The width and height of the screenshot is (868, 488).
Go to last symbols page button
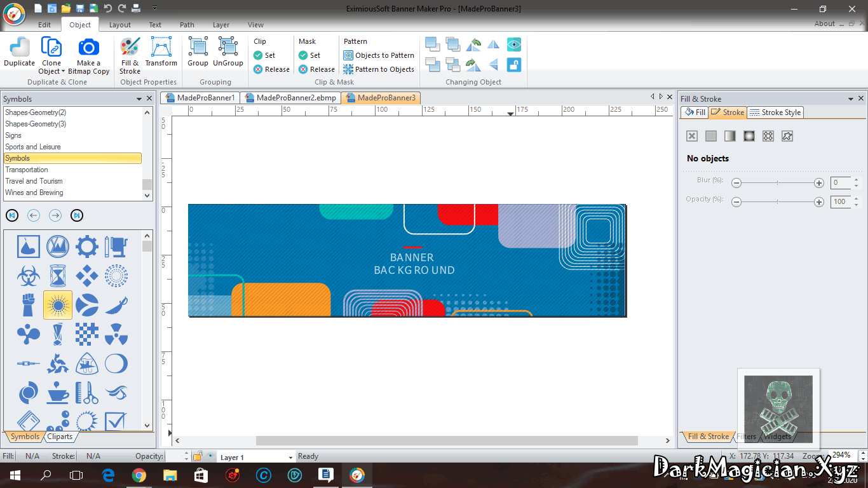77,215
